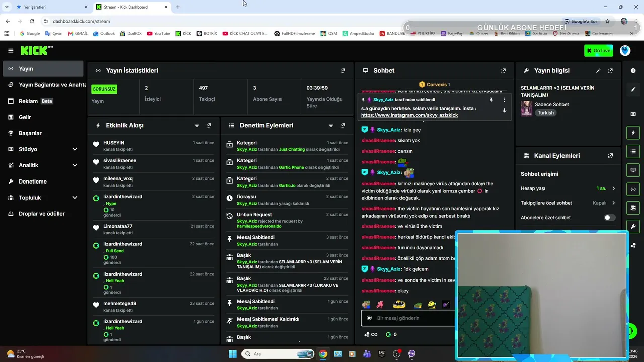Pop out the Etkinlik Akışı panel

pos(209,125)
